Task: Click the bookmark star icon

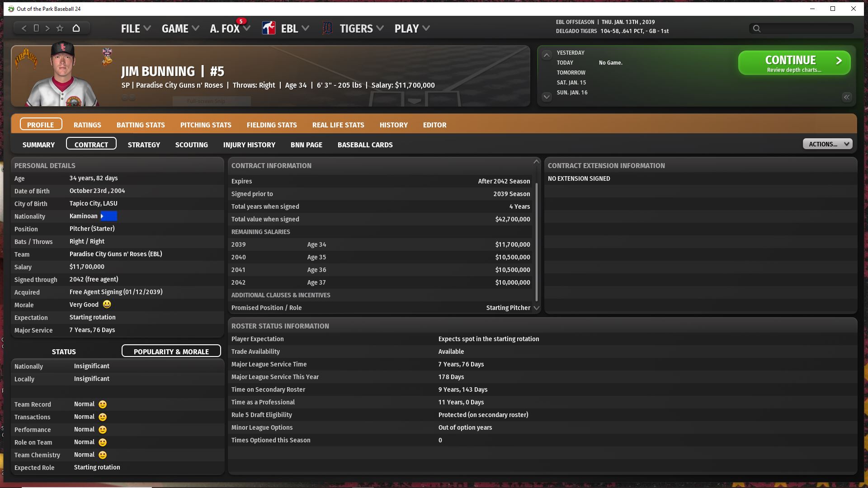Action: pyautogui.click(x=60, y=28)
